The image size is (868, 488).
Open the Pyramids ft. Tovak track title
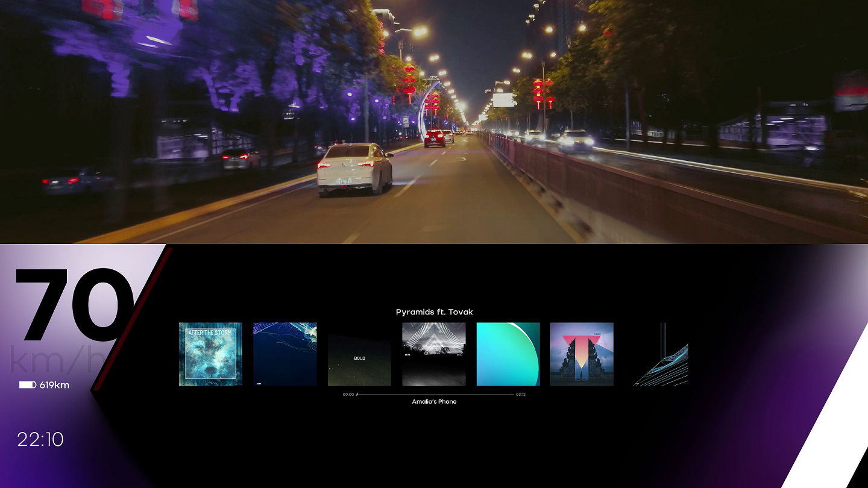point(434,312)
